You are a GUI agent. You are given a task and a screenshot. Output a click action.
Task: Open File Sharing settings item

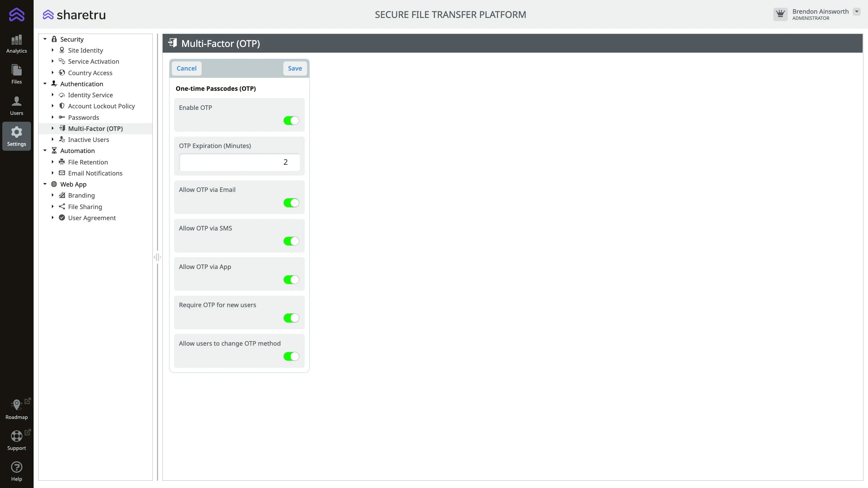coord(85,207)
